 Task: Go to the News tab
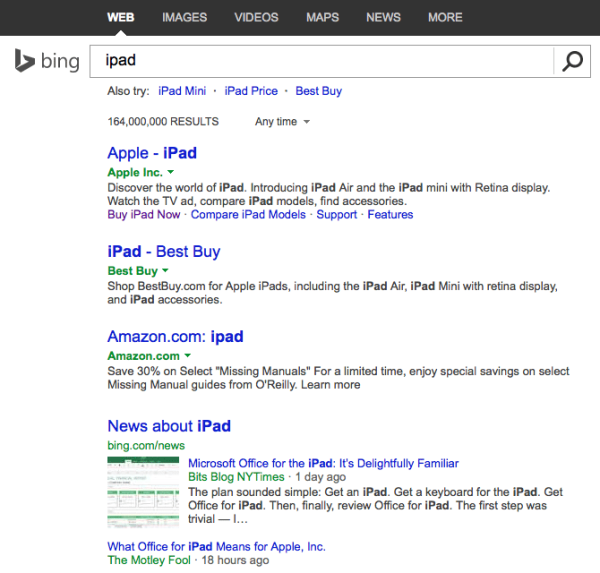click(x=383, y=17)
